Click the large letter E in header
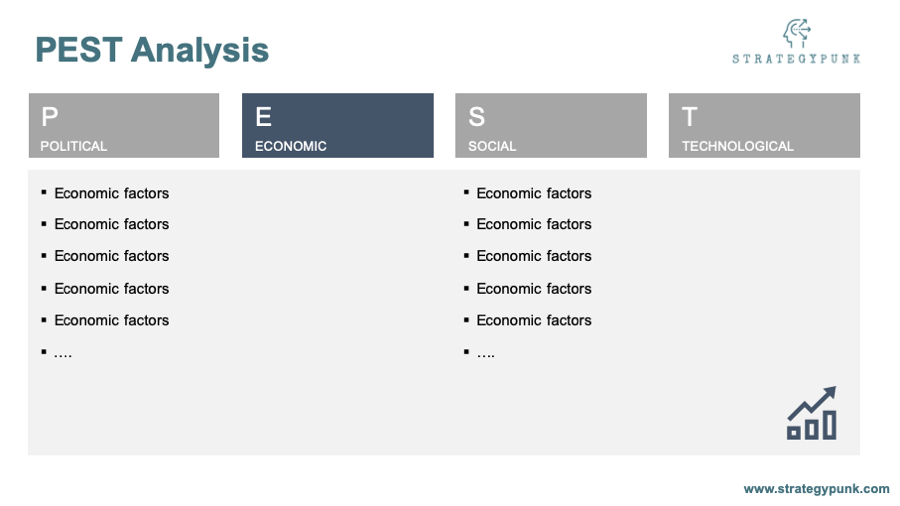This screenshot has height=506, width=900. point(263,117)
